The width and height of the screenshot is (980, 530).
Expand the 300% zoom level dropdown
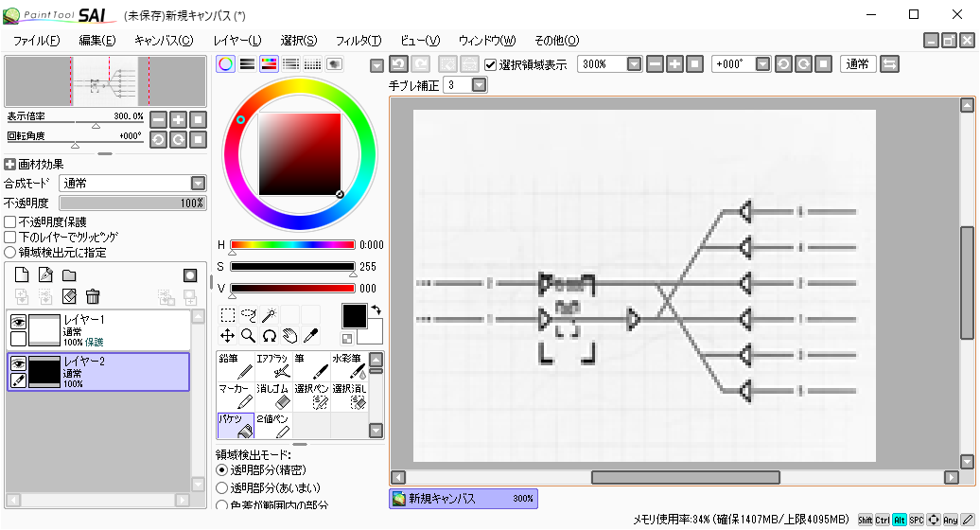634,64
